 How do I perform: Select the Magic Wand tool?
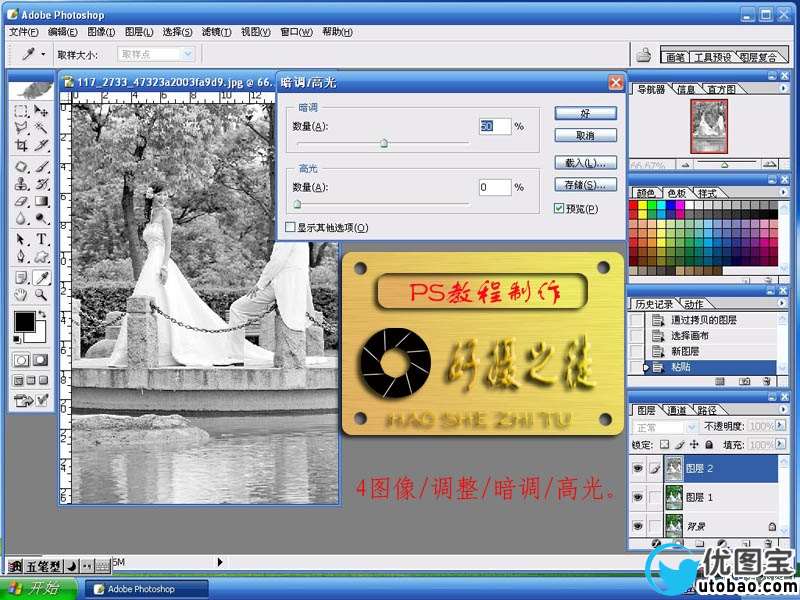click(x=42, y=128)
